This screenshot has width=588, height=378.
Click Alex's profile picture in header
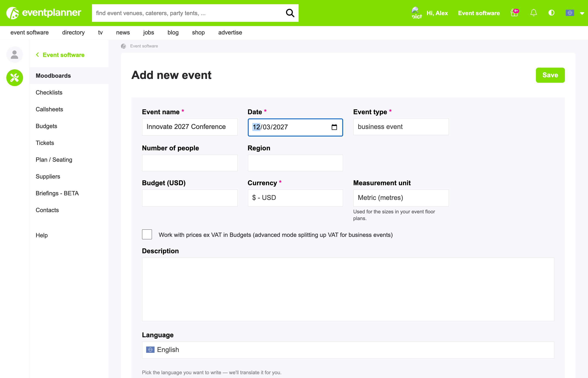click(x=416, y=13)
